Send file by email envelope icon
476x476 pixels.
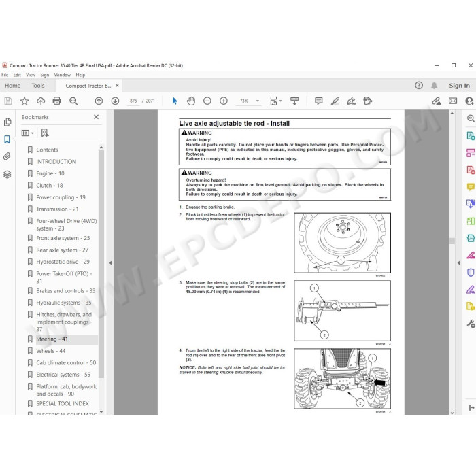pos(453,101)
